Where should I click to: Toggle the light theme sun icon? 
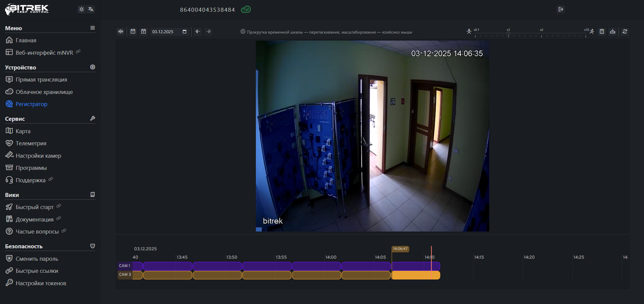click(81, 9)
